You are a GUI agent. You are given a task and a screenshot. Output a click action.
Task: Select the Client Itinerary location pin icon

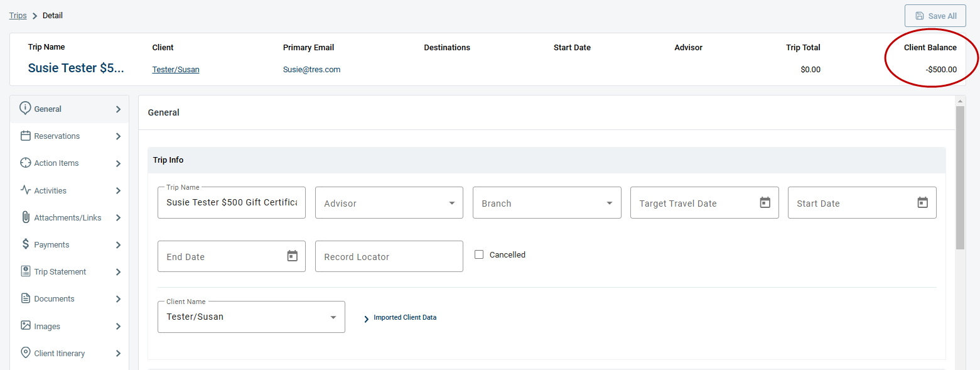point(25,352)
